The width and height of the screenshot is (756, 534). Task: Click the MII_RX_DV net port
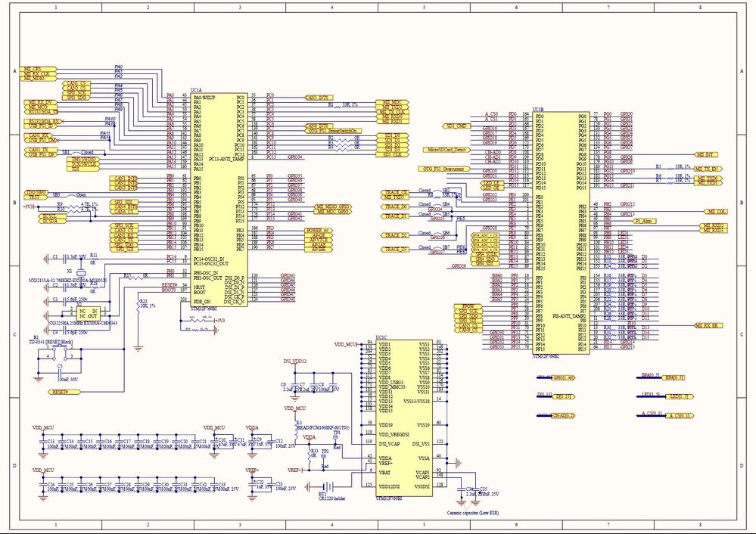(x=41, y=102)
